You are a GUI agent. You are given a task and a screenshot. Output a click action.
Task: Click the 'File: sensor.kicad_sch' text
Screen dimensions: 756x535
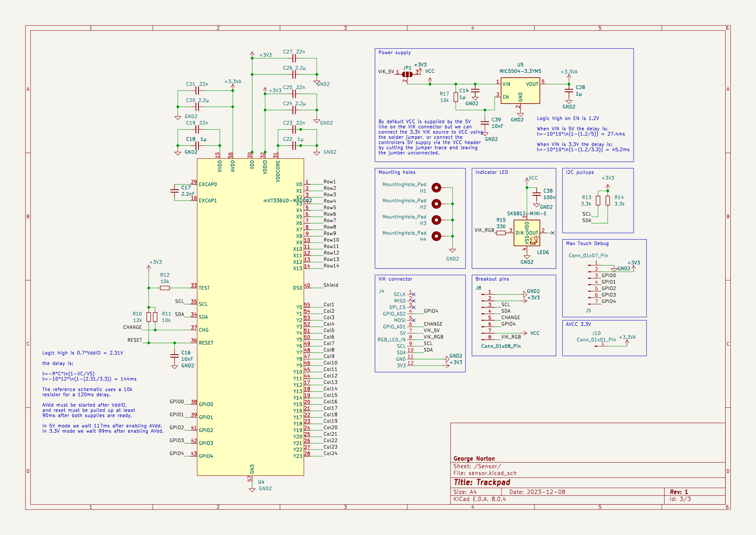click(x=485, y=473)
